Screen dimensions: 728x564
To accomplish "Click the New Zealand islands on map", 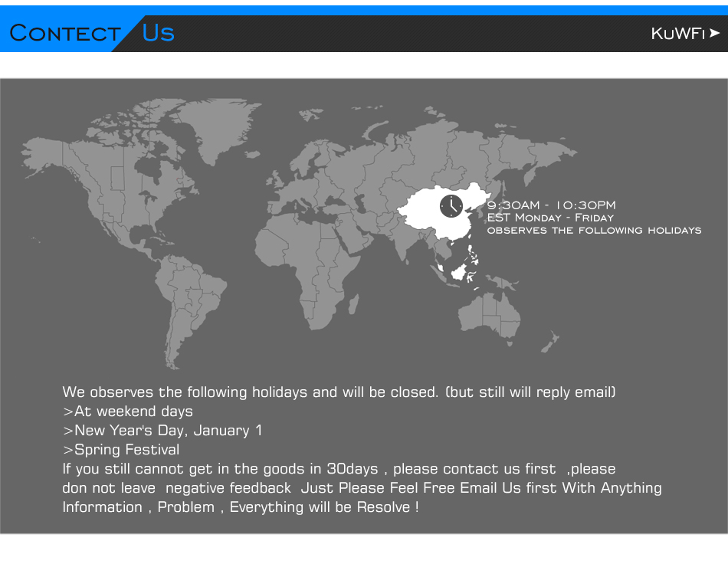I will click(x=550, y=342).
